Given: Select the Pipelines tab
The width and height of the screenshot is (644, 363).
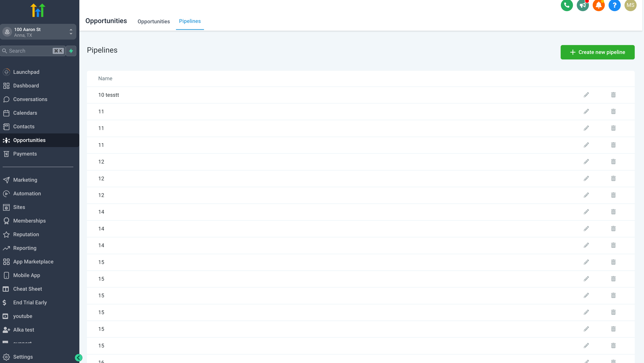Looking at the screenshot, I should coord(190,21).
